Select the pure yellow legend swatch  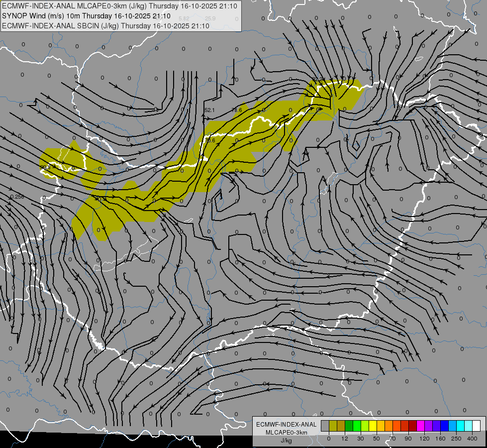[x=373, y=426]
